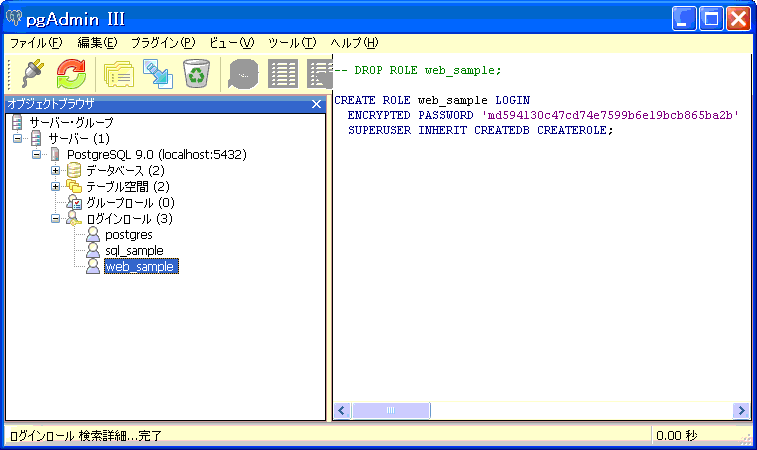Select the postgres login role
The width and height of the screenshot is (757, 450).
[x=128, y=235]
